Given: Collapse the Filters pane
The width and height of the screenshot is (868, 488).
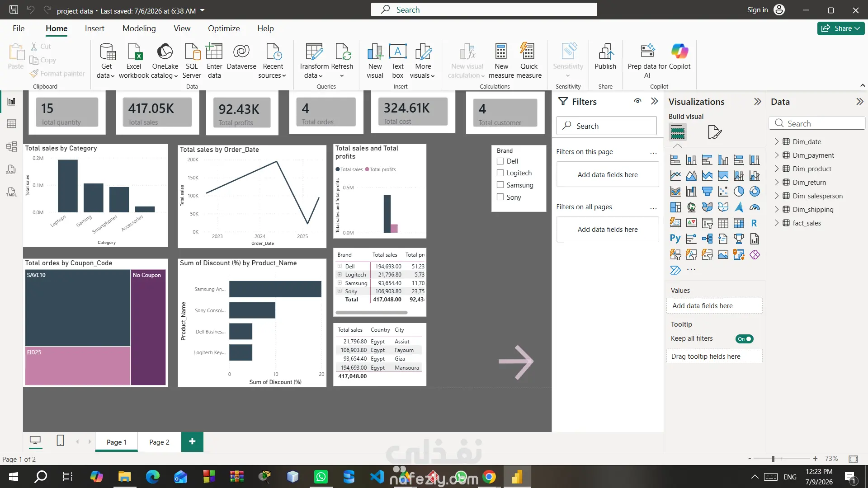Looking at the screenshot, I should 654,101.
